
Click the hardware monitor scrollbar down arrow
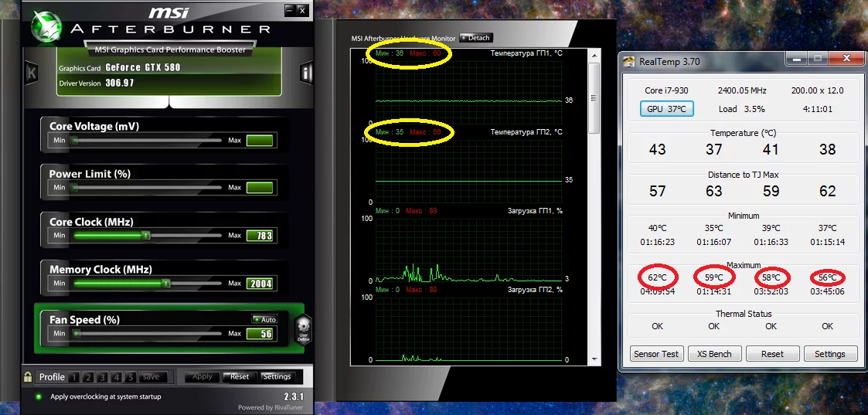pos(594,359)
